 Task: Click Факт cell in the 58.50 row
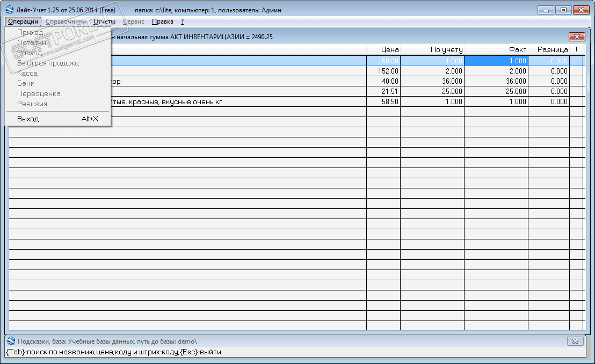[x=496, y=101]
